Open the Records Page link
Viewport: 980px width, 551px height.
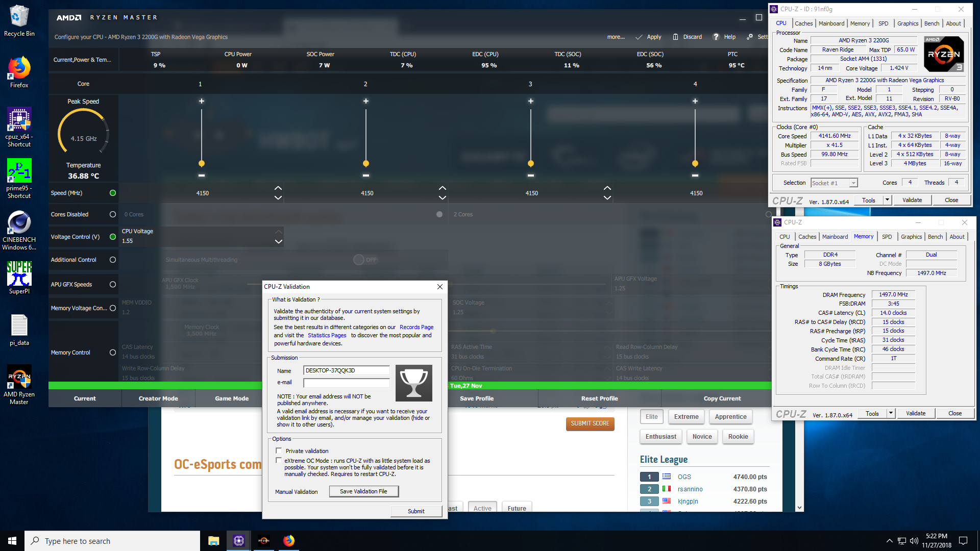tap(416, 327)
